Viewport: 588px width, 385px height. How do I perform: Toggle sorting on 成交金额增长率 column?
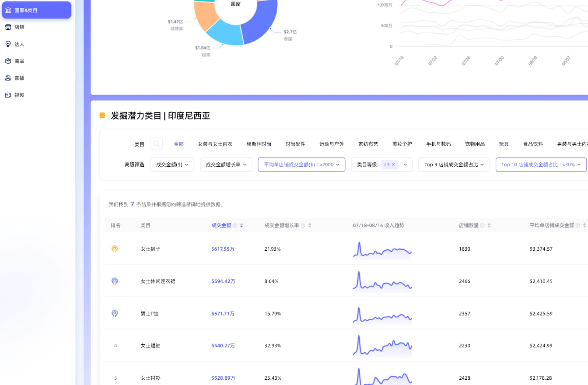pos(310,225)
